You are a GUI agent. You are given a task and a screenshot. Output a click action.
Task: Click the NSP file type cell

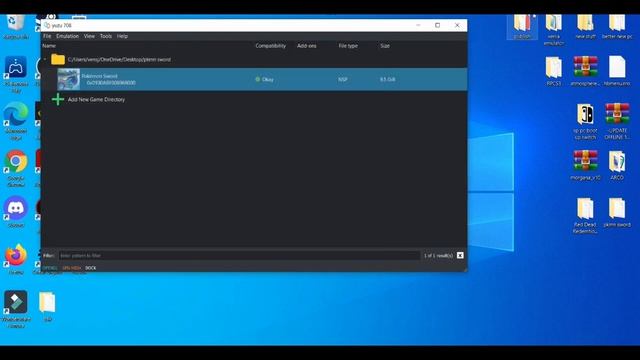[x=343, y=80]
